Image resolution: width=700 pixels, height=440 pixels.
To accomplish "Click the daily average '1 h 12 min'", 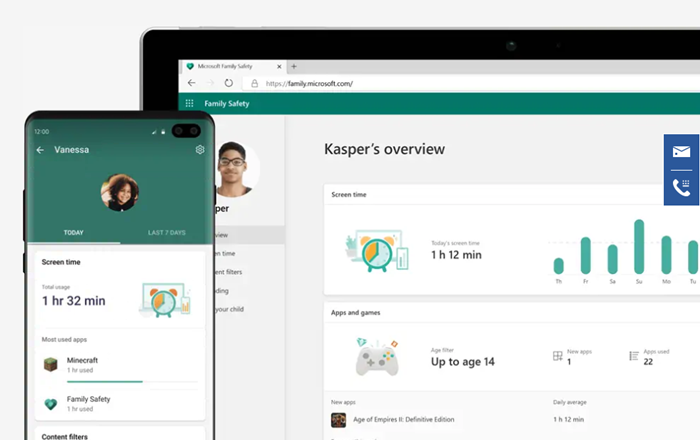I will [x=568, y=419].
